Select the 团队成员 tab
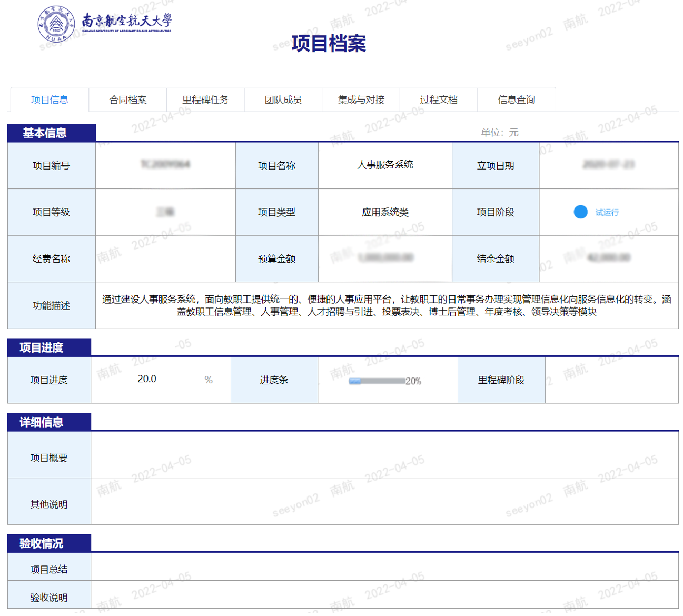683x616 pixels. click(283, 100)
